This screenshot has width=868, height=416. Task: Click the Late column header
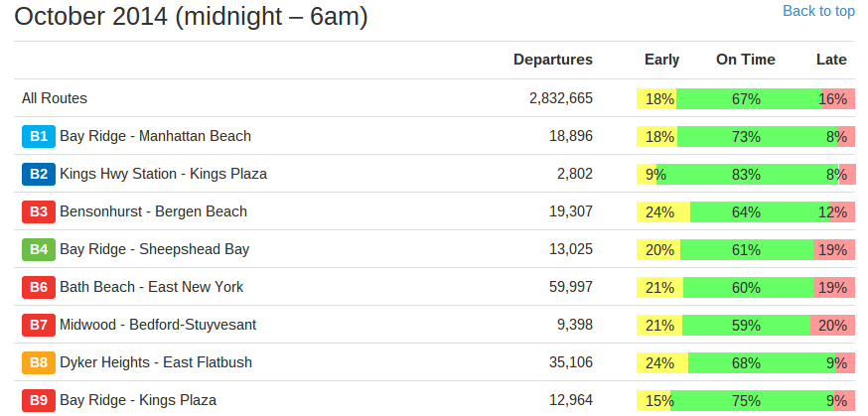coord(831,60)
